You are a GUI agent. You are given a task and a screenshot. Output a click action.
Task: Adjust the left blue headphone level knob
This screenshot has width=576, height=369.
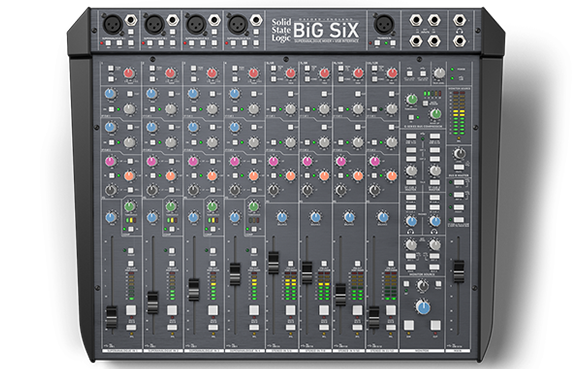pos(411,221)
